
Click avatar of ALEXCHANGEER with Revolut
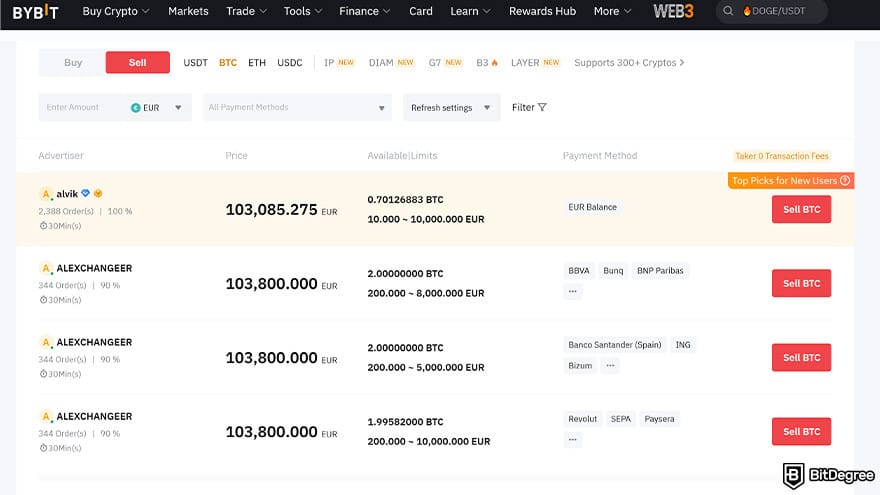click(46, 416)
